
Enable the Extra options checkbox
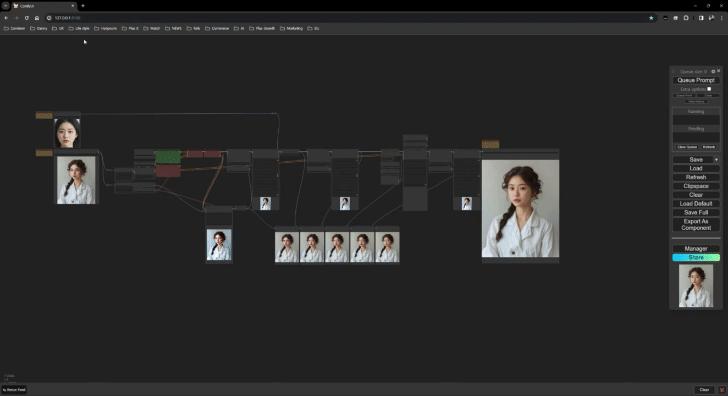tap(709, 89)
